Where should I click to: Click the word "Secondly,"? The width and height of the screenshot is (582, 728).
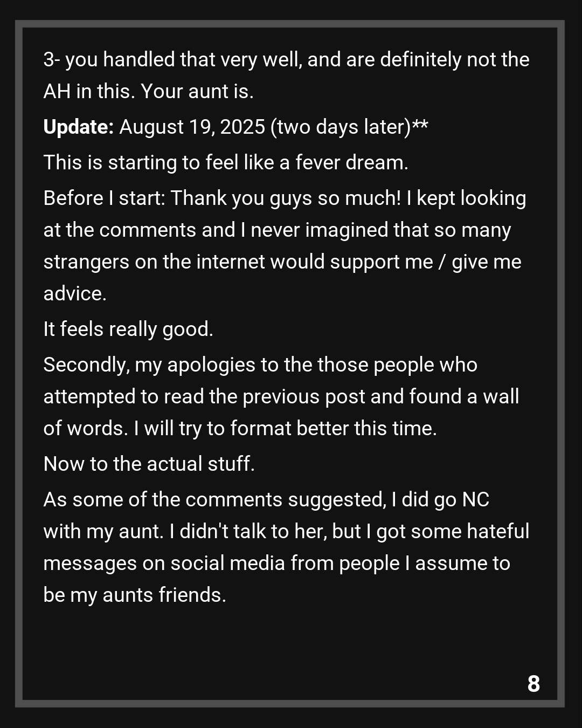[86, 365]
